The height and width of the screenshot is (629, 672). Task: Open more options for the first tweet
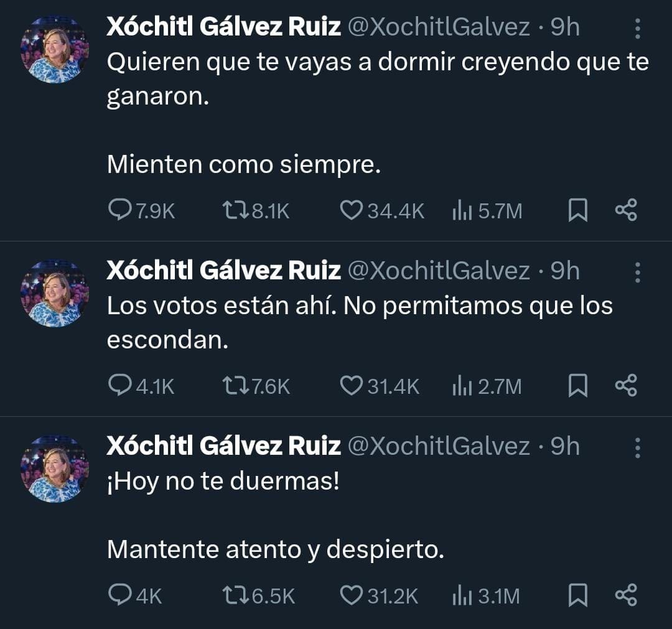(x=637, y=28)
